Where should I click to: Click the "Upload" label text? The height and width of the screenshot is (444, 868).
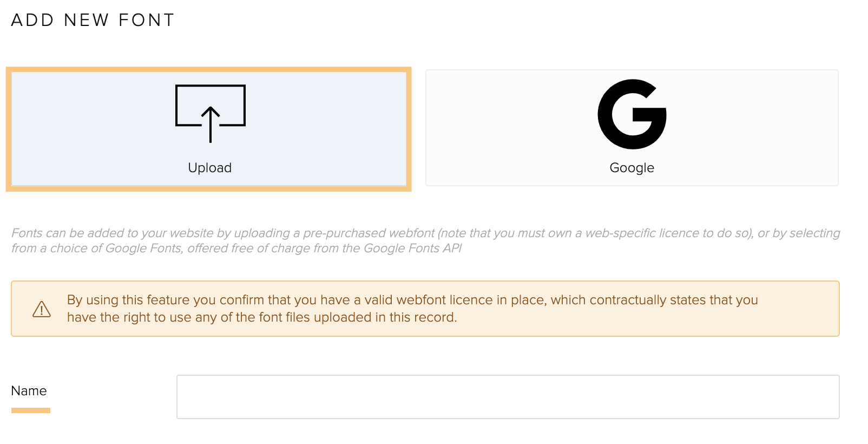pyautogui.click(x=210, y=168)
